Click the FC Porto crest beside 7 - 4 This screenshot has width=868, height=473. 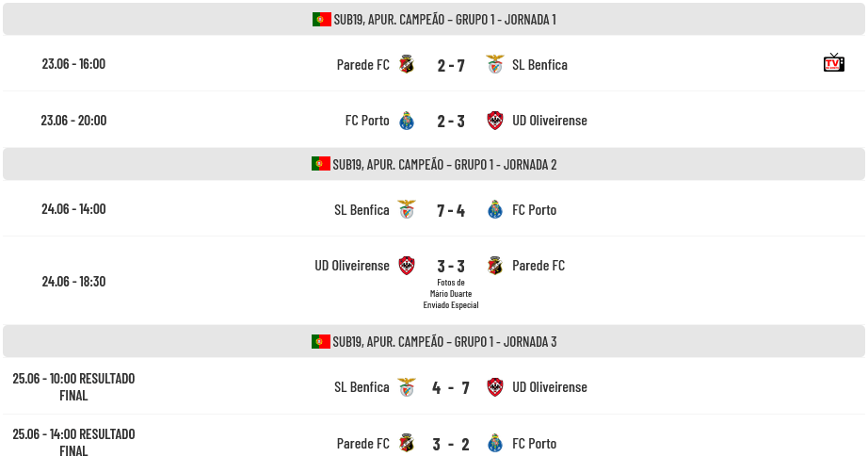[x=495, y=210]
